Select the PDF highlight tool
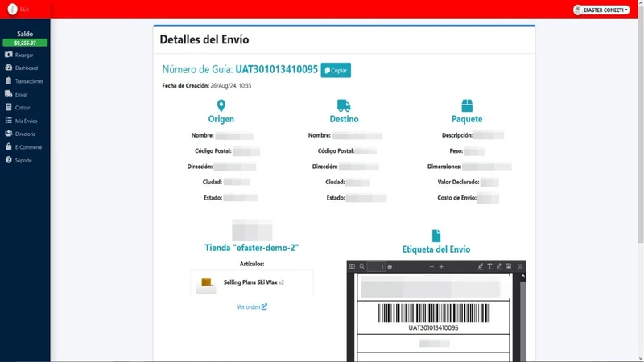 point(480,267)
